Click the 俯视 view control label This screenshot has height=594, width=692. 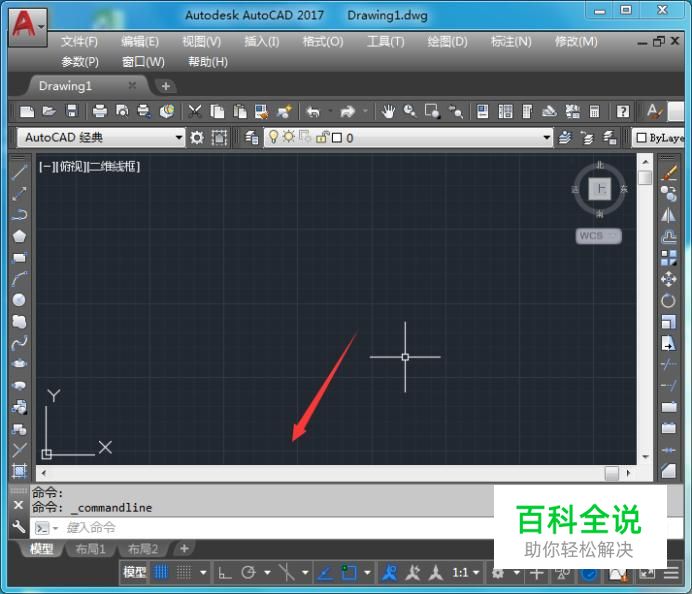pos(71,167)
